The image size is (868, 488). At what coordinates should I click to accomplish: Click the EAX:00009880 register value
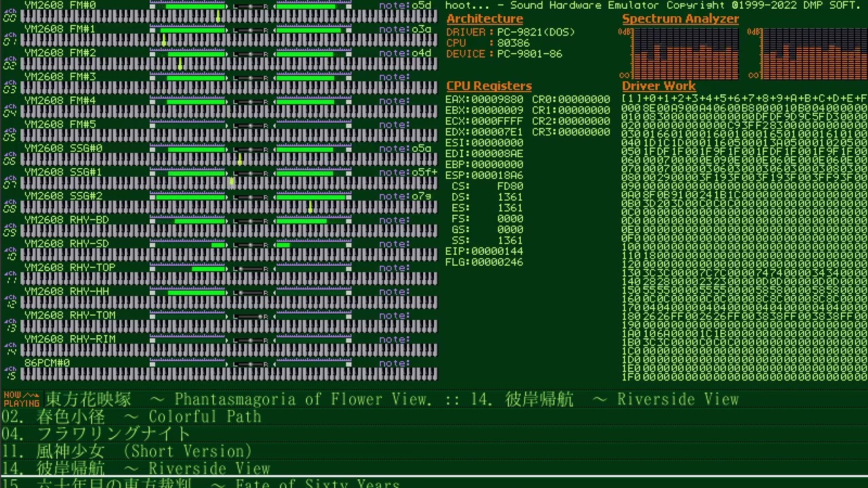pos(484,99)
